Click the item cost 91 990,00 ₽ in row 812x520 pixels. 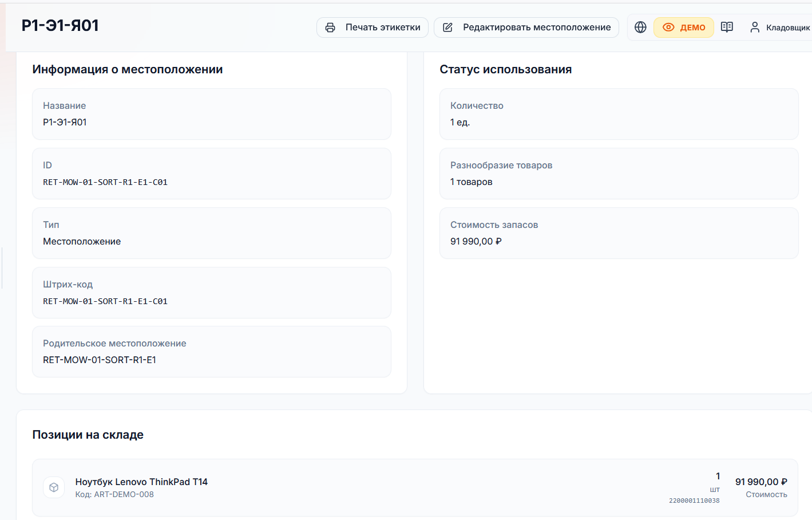pos(761,482)
